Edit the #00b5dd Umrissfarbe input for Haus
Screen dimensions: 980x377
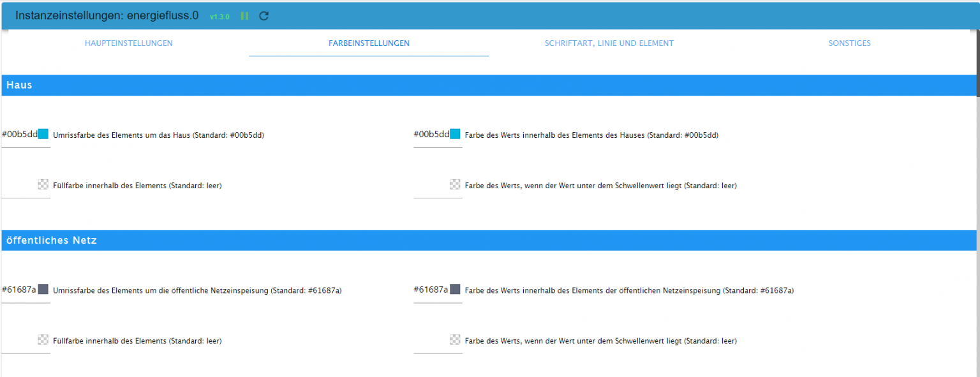[19, 135]
